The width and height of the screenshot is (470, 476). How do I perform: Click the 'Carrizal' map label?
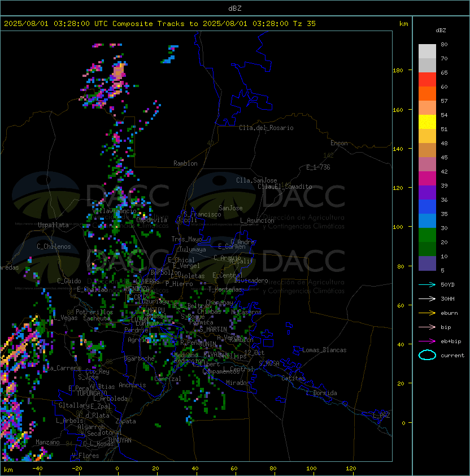tap(168, 379)
